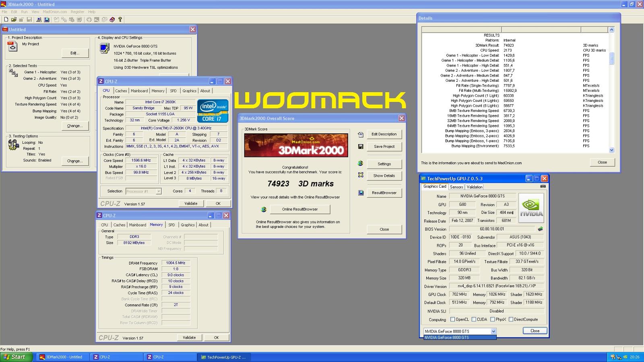Click the system tray clock showing 20:26
The image size is (644, 362).
click(634, 357)
